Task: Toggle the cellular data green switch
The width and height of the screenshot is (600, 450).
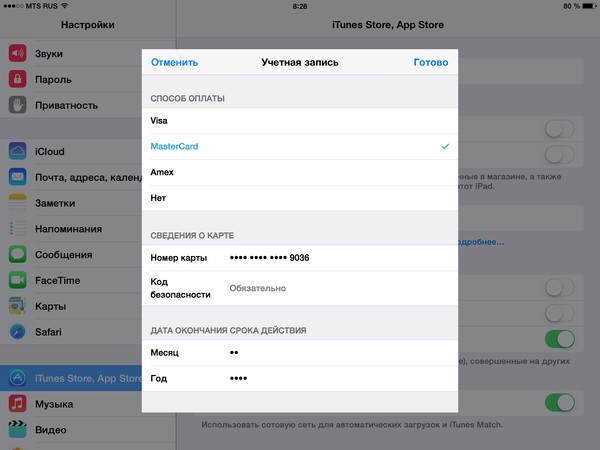Action: coord(560,403)
